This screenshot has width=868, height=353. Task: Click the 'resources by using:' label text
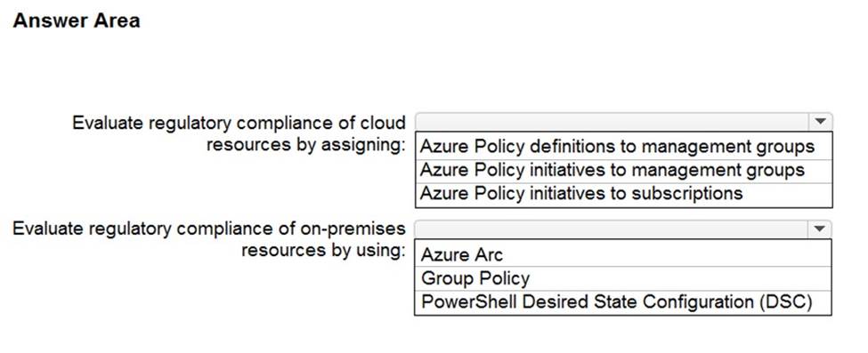pos(323,250)
